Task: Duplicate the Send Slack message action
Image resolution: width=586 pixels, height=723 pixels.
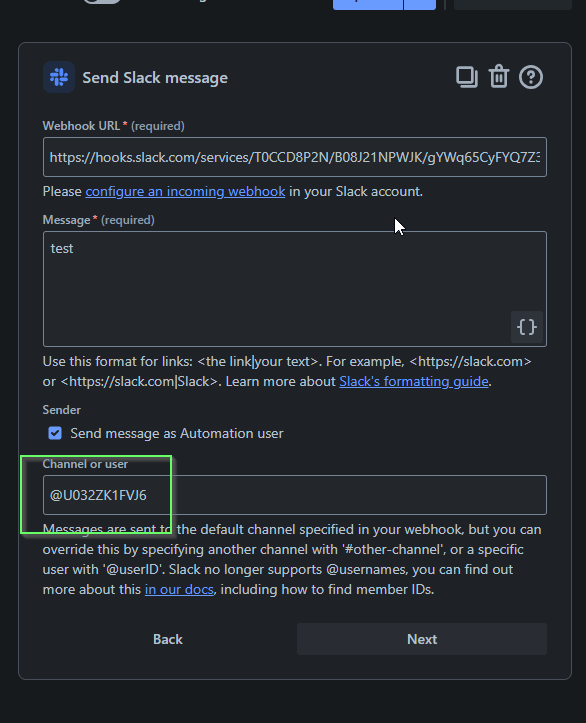Action: click(467, 77)
